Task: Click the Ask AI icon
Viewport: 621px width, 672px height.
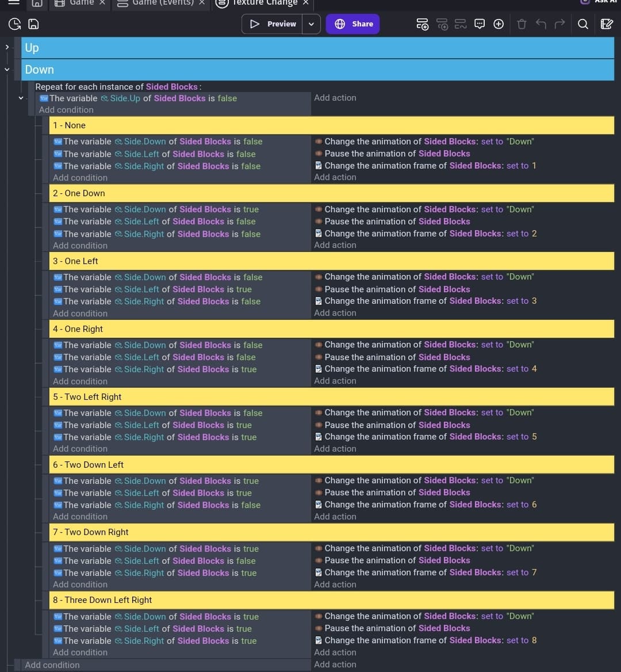Action: [x=585, y=2]
